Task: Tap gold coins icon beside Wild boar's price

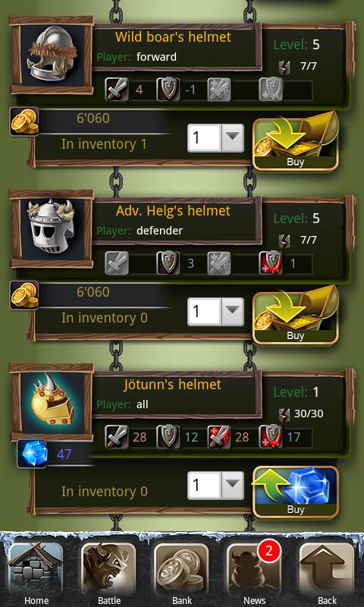Action: [x=24, y=121]
